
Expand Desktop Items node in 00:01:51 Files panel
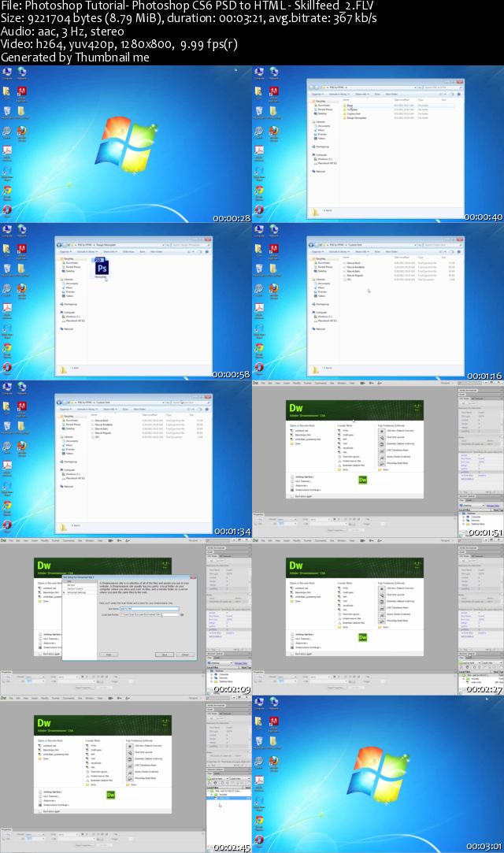pos(464,524)
